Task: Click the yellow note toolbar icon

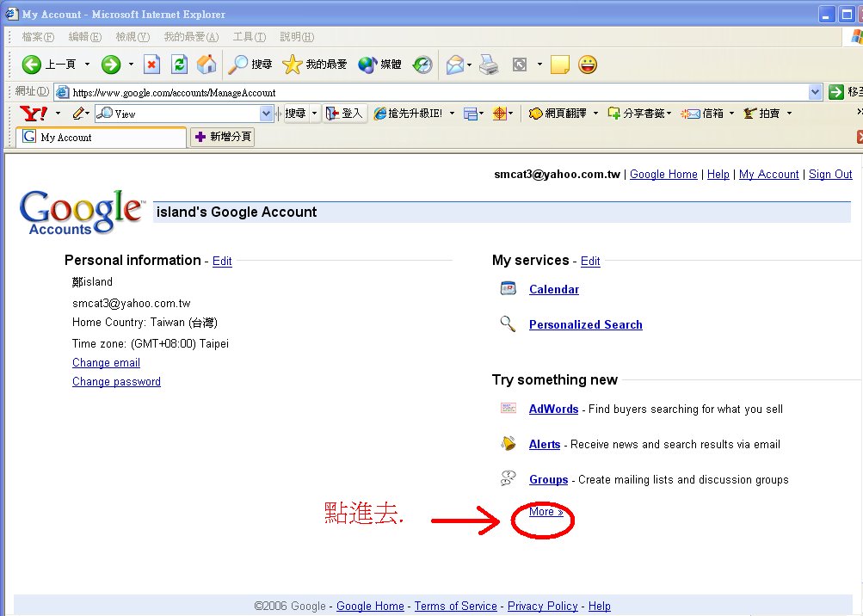Action: tap(560, 65)
